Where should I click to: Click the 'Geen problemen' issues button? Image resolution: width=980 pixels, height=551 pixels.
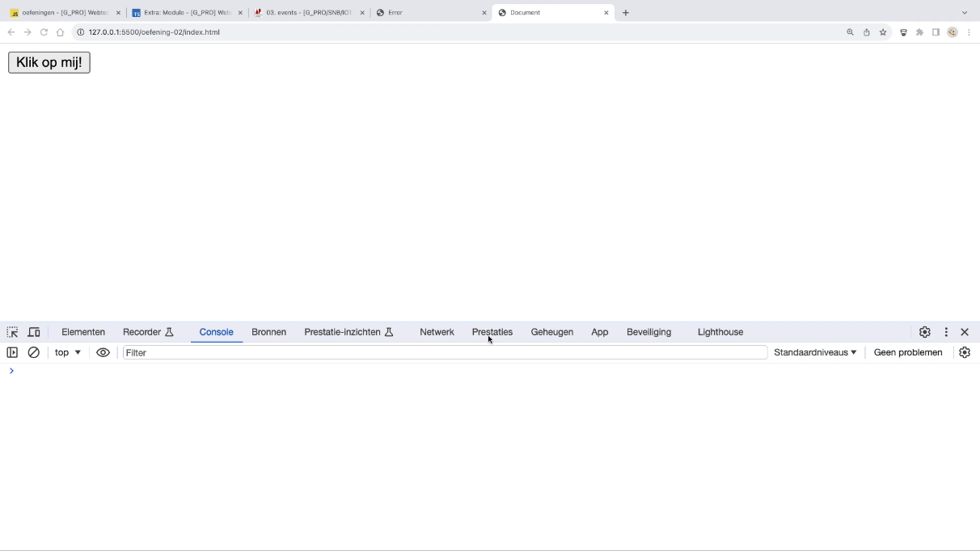(x=907, y=352)
